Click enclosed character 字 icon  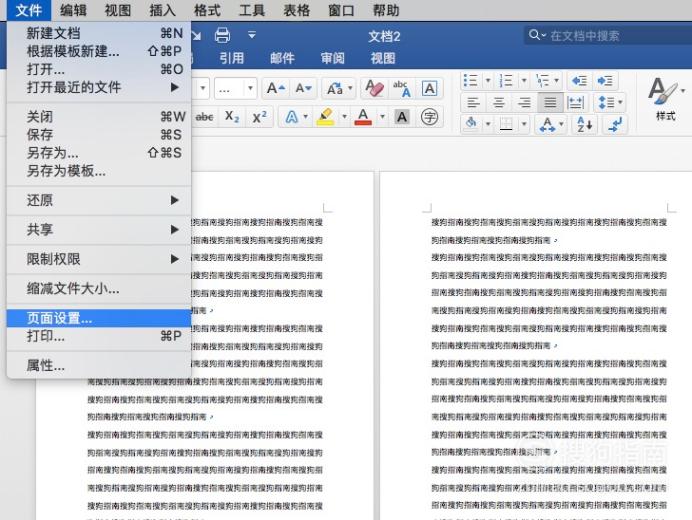[429, 117]
